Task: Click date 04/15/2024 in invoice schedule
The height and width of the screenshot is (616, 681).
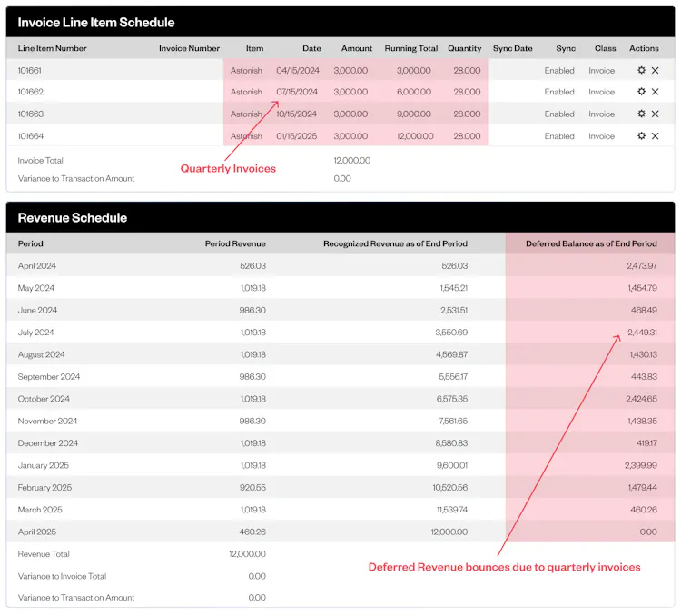Action: [x=298, y=71]
